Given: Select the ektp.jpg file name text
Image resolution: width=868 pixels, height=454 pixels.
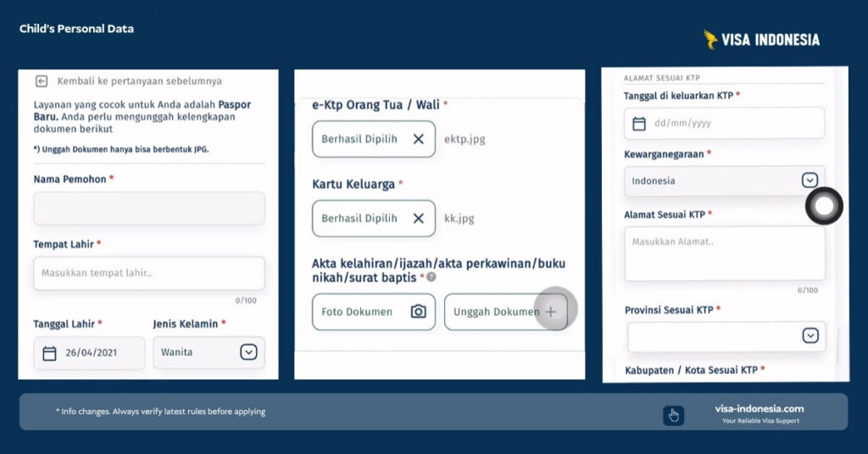Looking at the screenshot, I should (x=465, y=140).
